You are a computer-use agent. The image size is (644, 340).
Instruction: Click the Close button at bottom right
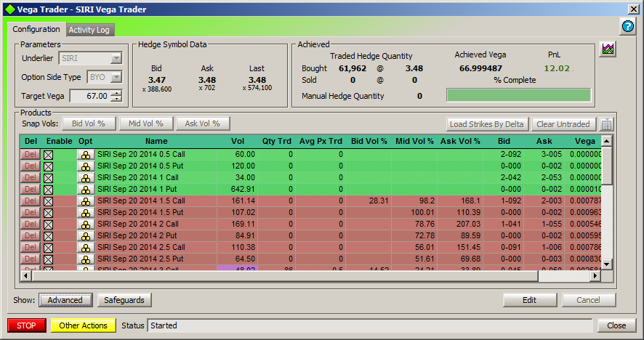[616, 325]
